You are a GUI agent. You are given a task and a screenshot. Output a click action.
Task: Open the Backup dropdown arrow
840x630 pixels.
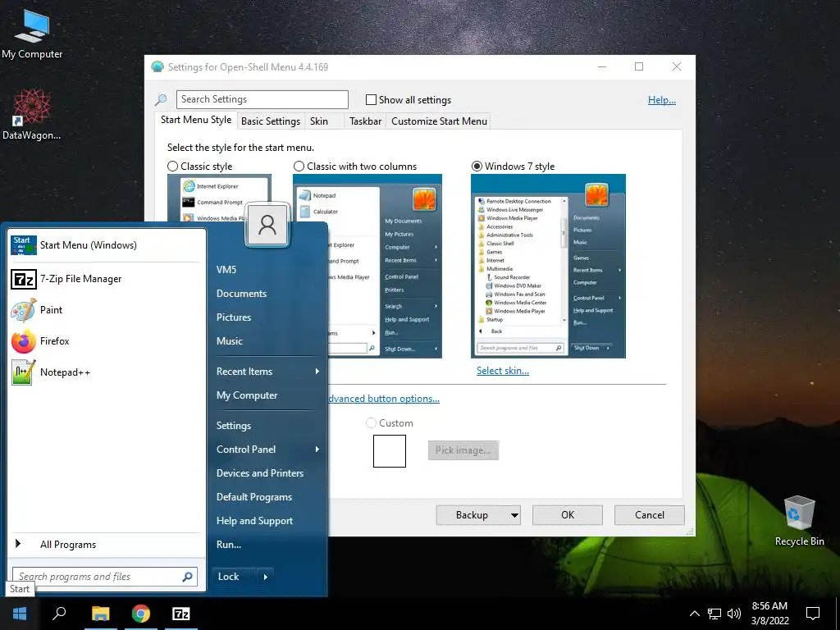[514, 515]
